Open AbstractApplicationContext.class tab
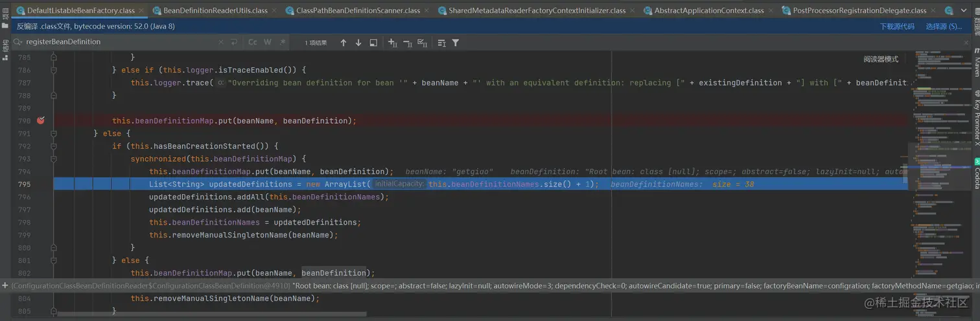 [x=709, y=10]
